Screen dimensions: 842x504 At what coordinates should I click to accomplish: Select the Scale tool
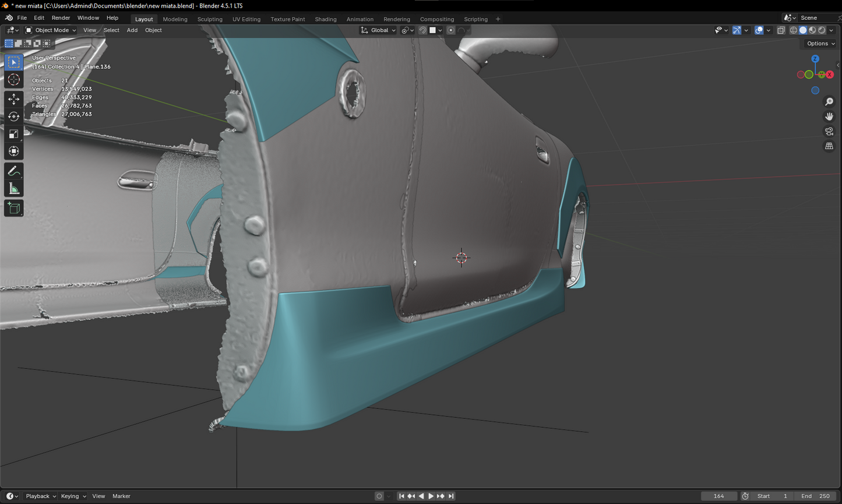(x=13, y=134)
